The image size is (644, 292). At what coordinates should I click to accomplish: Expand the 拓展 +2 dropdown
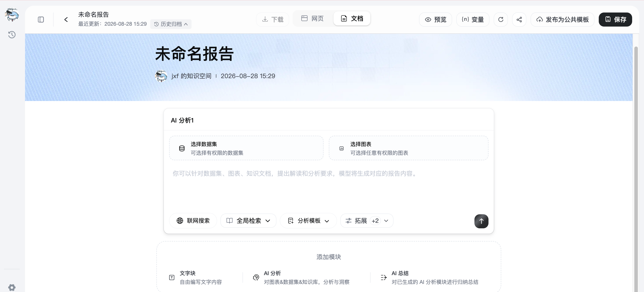[367, 221]
